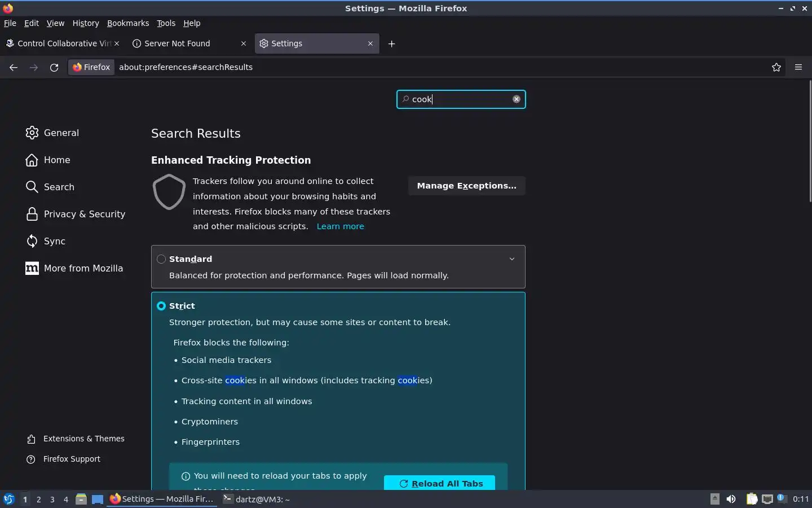
Task: Click Reload All Tabs button
Action: point(439,483)
